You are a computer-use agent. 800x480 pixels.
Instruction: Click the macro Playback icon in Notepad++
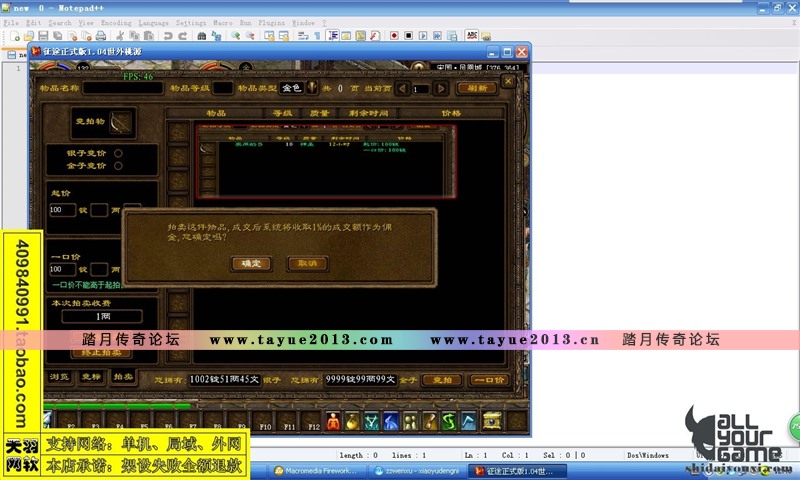[422, 36]
